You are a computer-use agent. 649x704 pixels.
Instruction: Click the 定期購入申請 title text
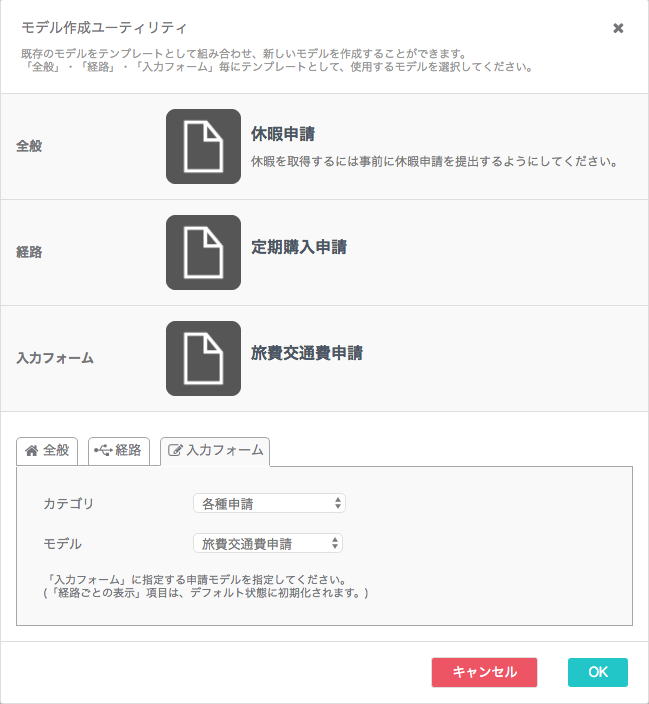pyautogui.click(x=299, y=247)
